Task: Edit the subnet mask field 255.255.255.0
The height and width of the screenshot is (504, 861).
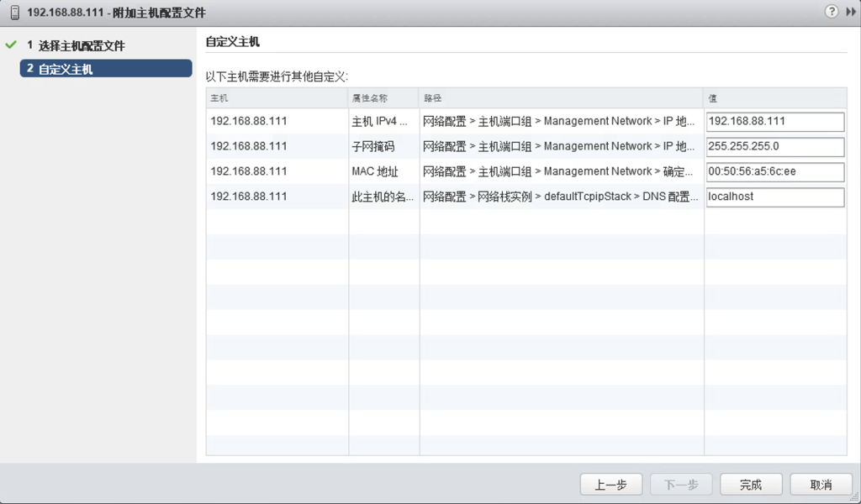Action: pyautogui.click(x=774, y=147)
